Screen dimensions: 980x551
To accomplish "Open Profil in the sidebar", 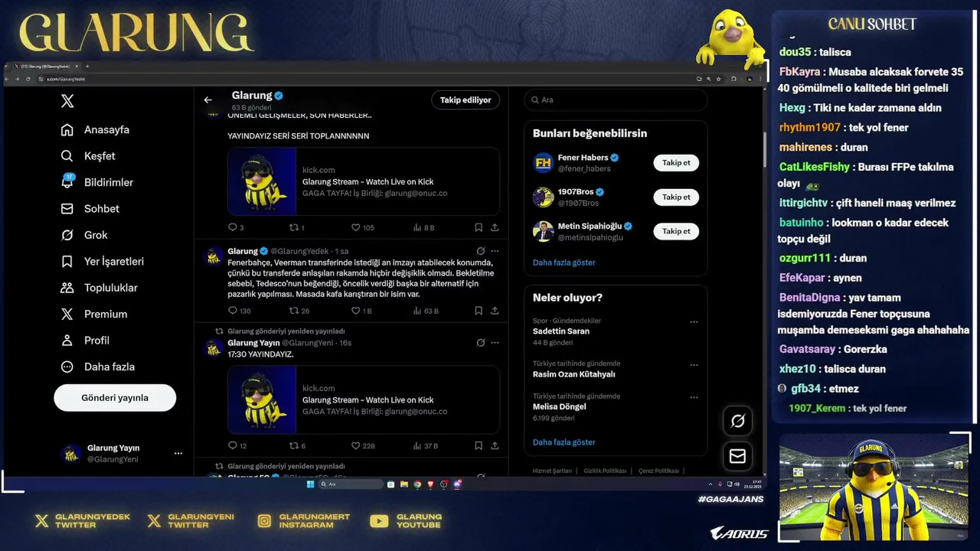I will 85,341.
